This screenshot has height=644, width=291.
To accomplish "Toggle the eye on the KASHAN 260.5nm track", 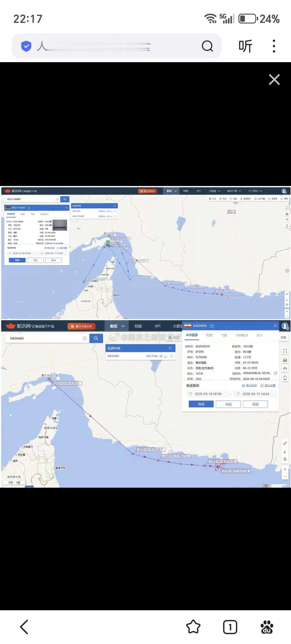I will [108, 211].
